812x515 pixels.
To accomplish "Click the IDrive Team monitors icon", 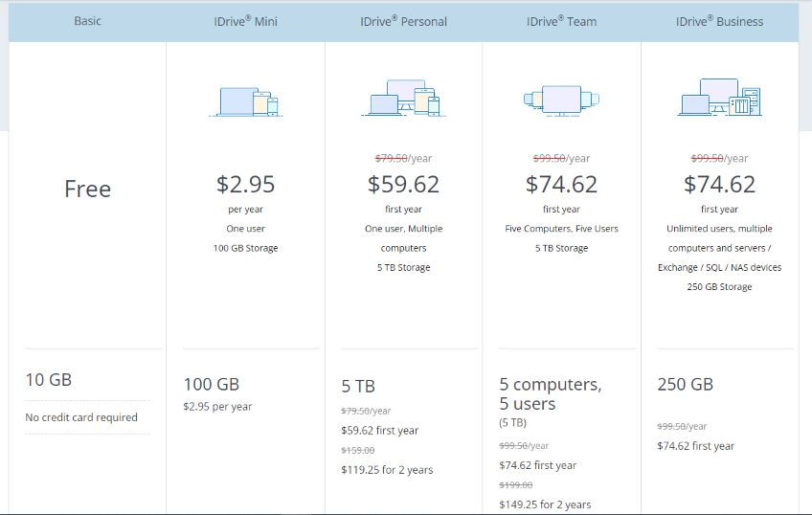I will point(561,101).
